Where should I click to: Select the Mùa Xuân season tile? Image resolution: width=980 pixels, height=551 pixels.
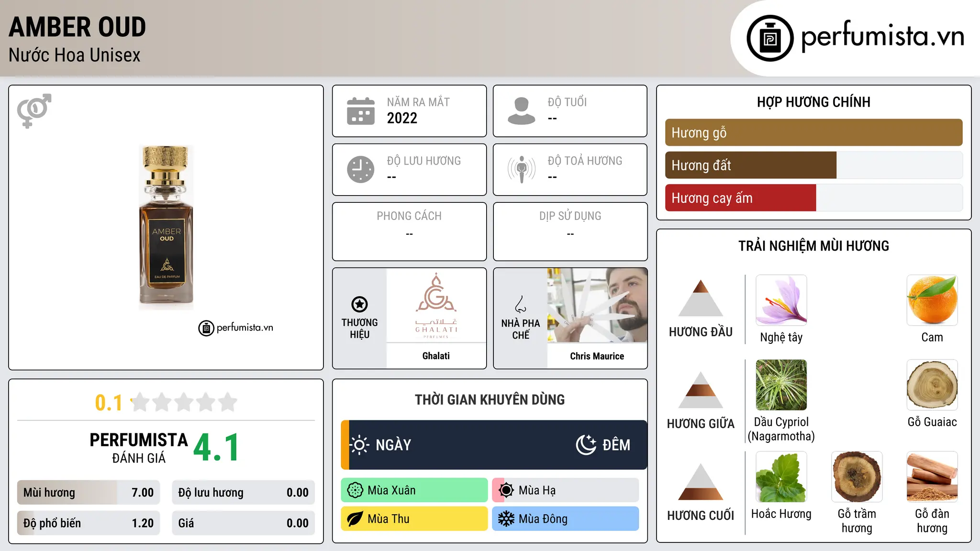(414, 490)
